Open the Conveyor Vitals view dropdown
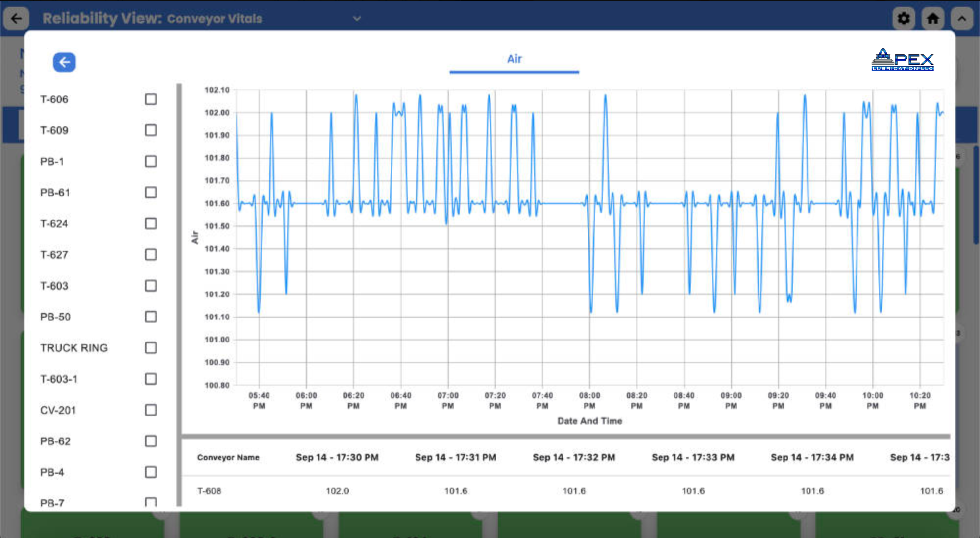Viewport: 980px width, 538px height. click(x=357, y=19)
